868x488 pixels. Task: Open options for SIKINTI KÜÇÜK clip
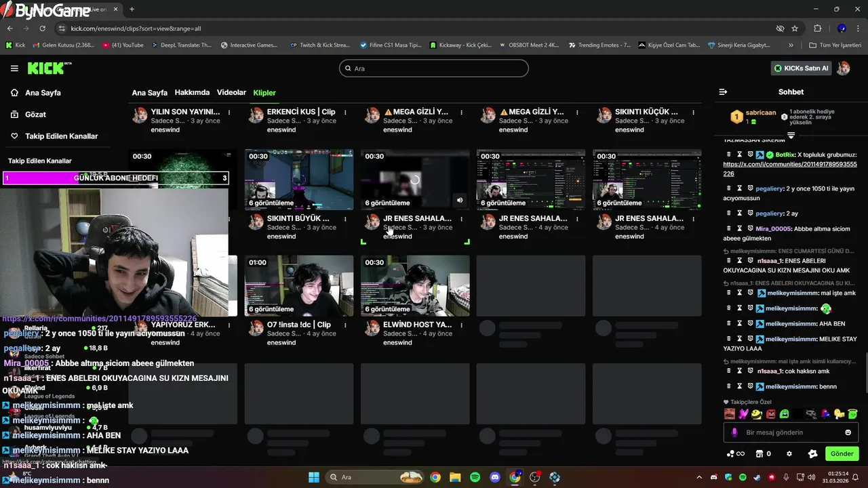tap(693, 112)
